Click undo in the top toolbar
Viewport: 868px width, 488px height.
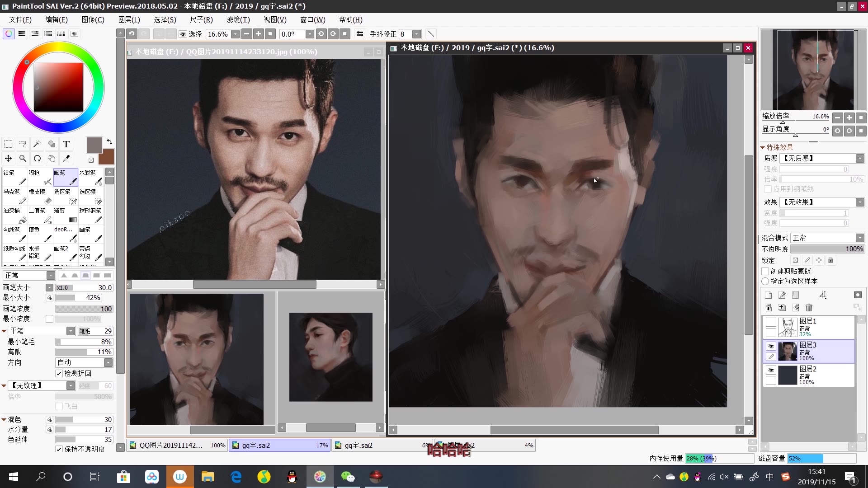coord(132,34)
